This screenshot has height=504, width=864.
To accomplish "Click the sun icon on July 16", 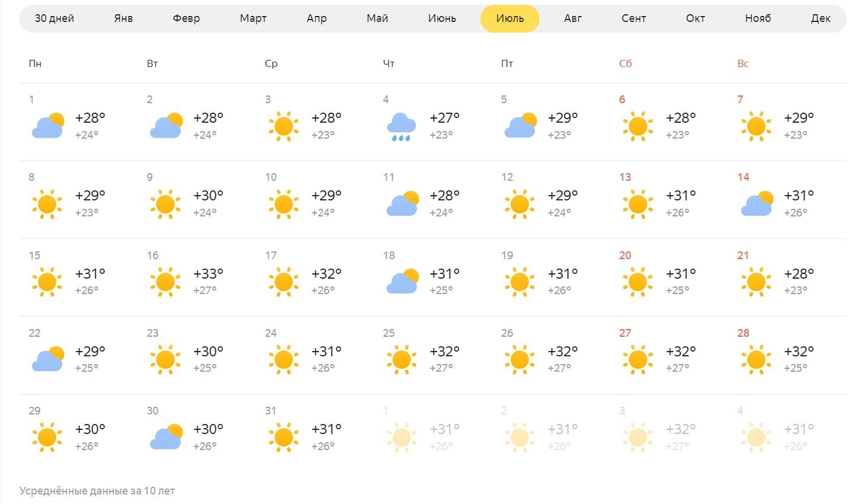I will point(165,282).
